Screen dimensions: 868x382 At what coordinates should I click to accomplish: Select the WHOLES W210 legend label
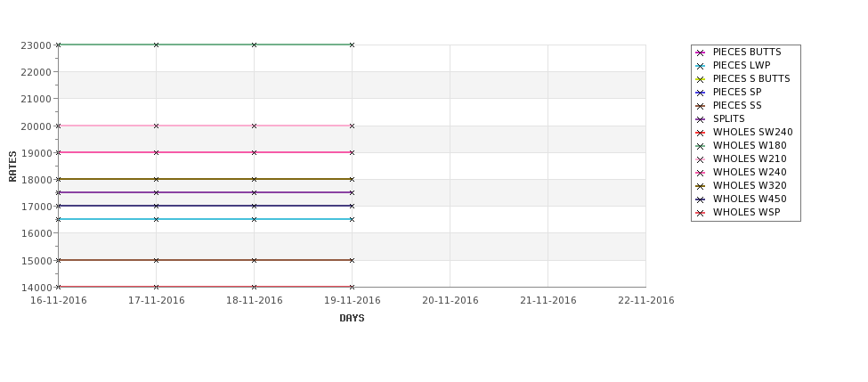click(x=750, y=158)
